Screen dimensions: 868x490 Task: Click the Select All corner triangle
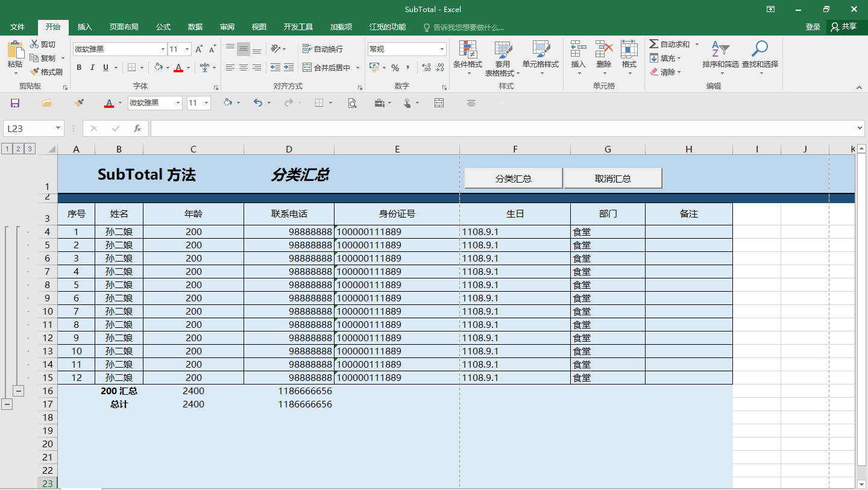(52, 149)
